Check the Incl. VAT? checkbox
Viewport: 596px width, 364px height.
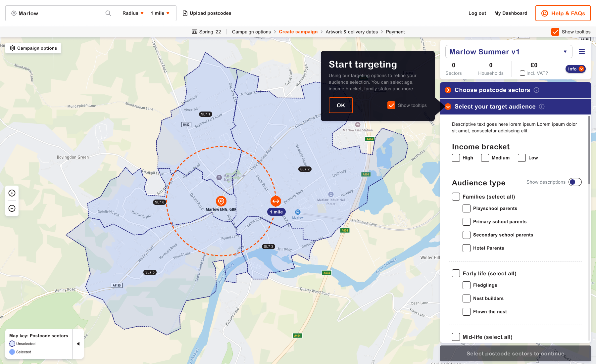pos(522,73)
